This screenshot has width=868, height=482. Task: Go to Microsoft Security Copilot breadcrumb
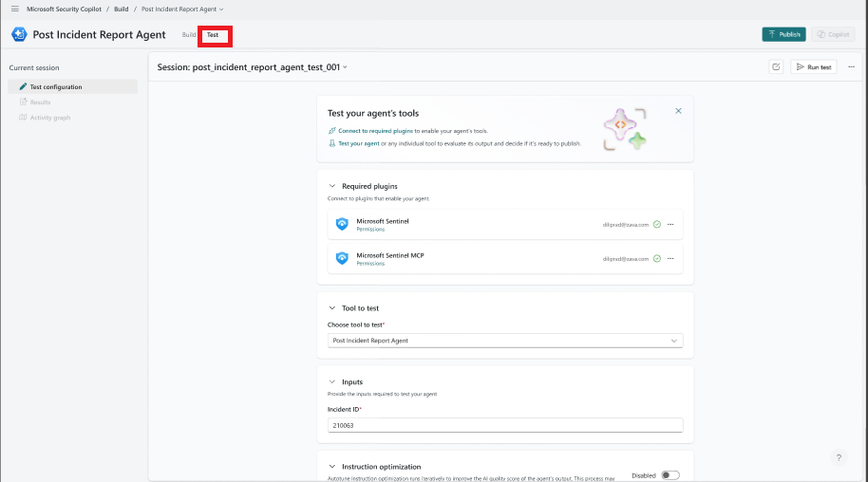[x=65, y=9]
